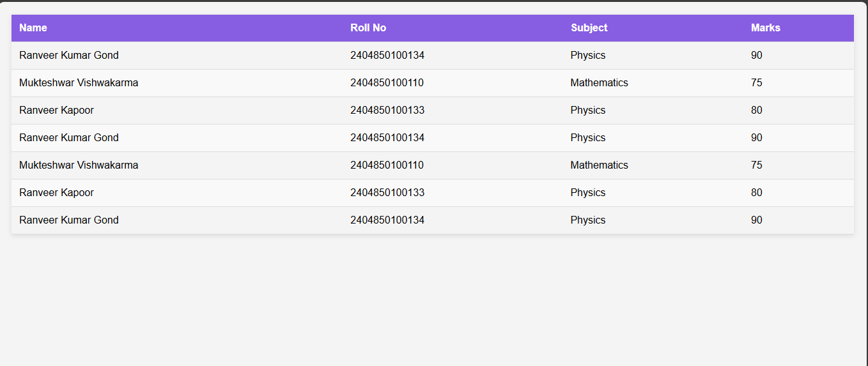This screenshot has width=868, height=366.
Task: Select the second Mukteshwar Vishwakarma name cell
Action: point(79,165)
